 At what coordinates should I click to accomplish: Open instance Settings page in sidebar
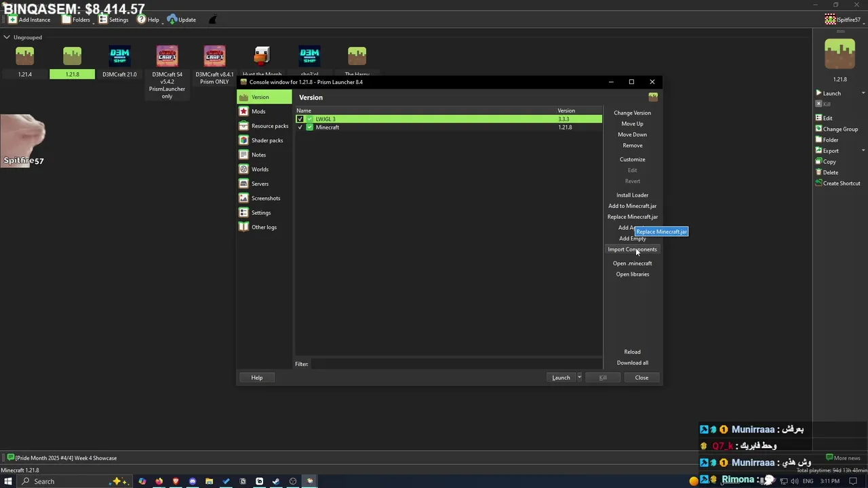pyautogui.click(x=264, y=213)
